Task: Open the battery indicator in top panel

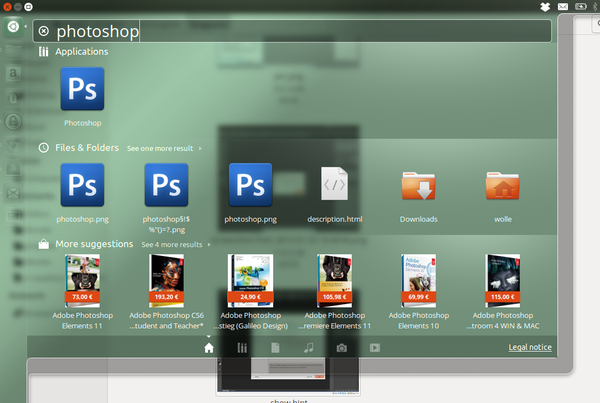Action: 581,7
